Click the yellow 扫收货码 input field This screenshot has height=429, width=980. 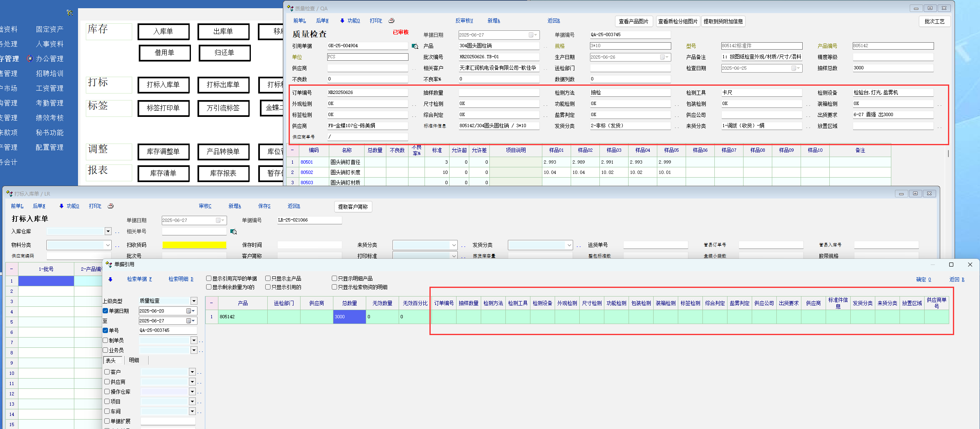point(194,245)
